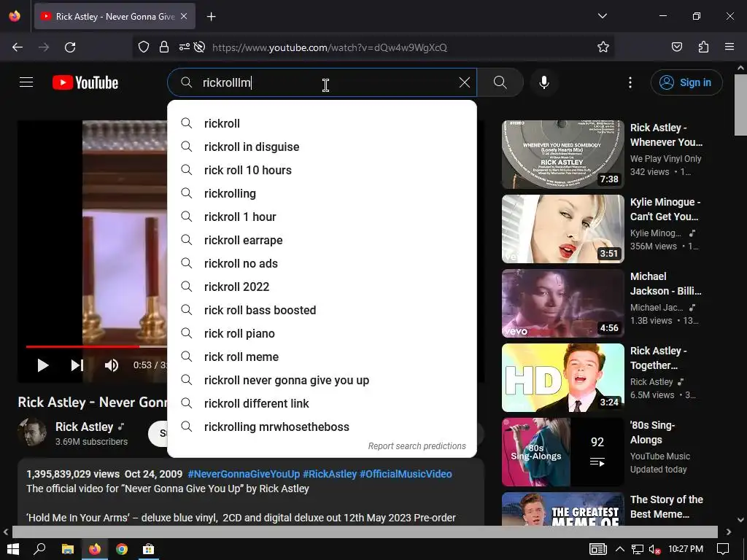Select the Rick Astley - Never Gonna Give tab
Screen dimensions: 747x560
click(115, 17)
